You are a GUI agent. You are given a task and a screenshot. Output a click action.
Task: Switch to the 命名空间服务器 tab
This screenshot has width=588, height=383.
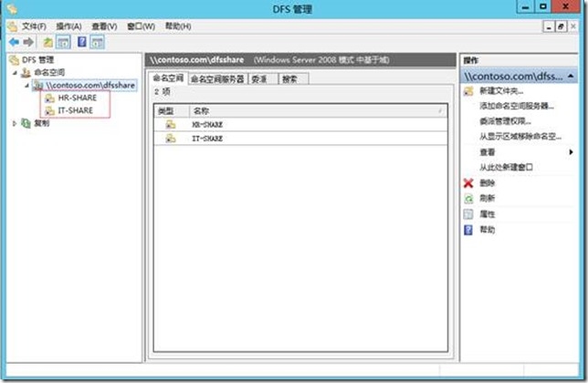tap(217, 79)
